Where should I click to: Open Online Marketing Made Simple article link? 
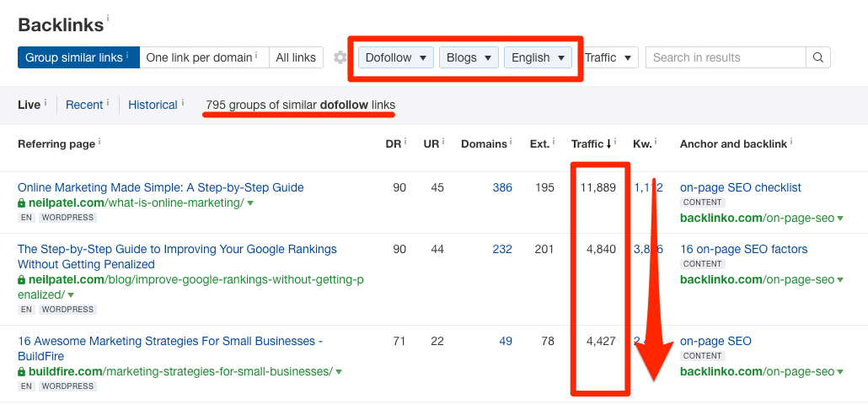point(160,187)
